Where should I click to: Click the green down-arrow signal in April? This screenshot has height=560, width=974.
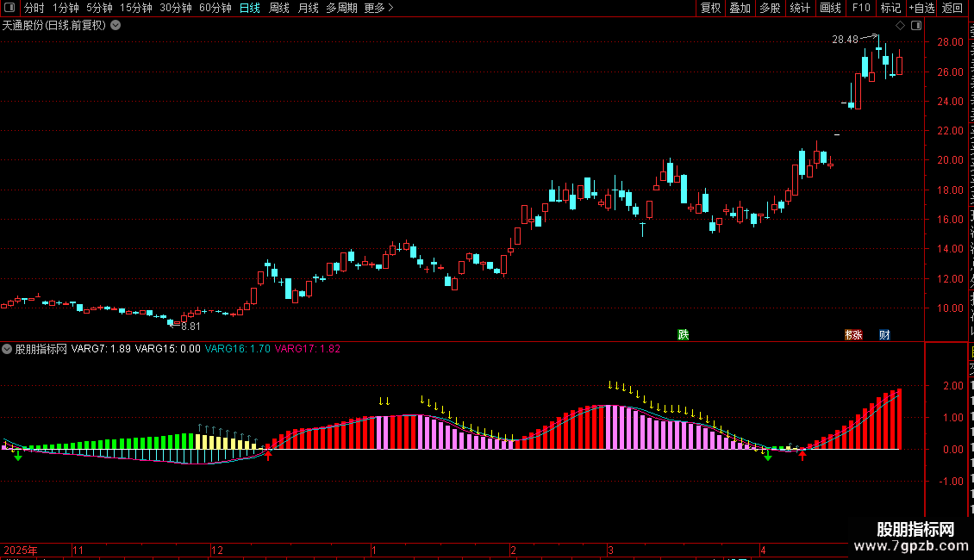[x=768, y=456]
